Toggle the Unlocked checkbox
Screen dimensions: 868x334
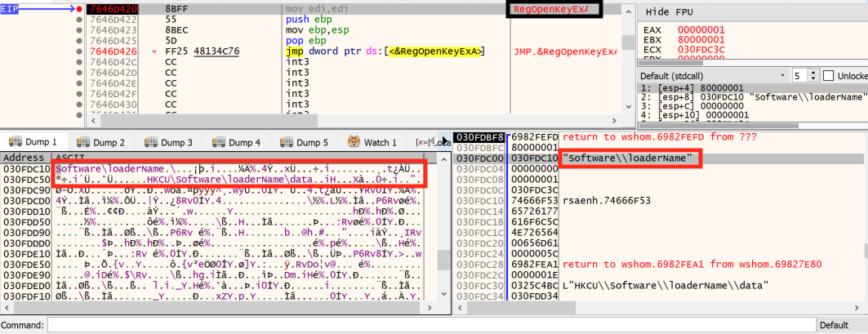[x=829, y=75]
